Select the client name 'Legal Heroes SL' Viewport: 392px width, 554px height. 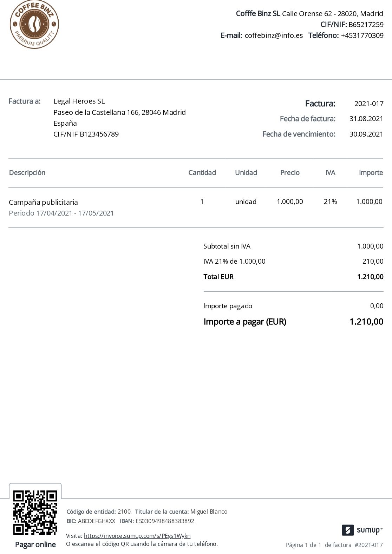(79, 101)
